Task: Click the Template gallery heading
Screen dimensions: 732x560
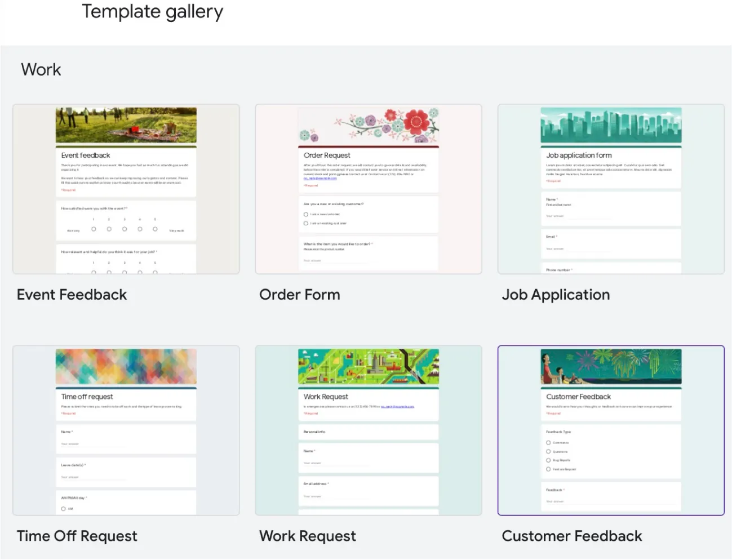Action: coord(153,11)
